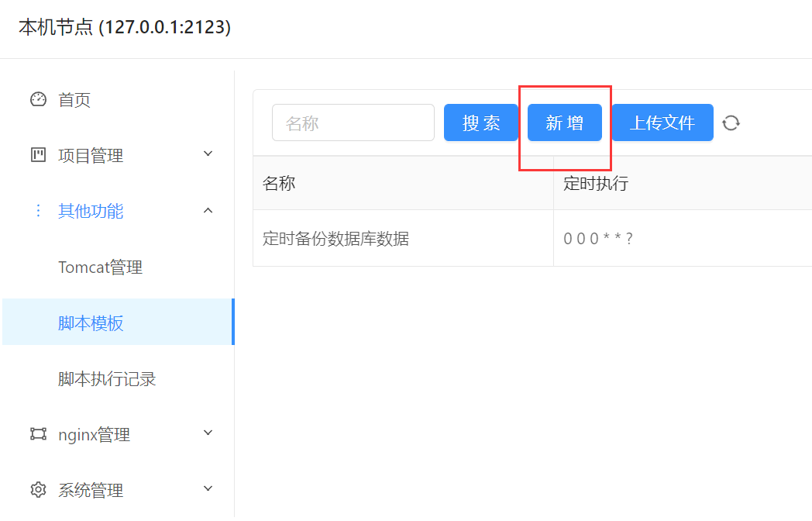Expand the nginx管理 submenu arrow
Image resolution: width=812 pixels, height=521 pixels.
click(x=208, y=433)
